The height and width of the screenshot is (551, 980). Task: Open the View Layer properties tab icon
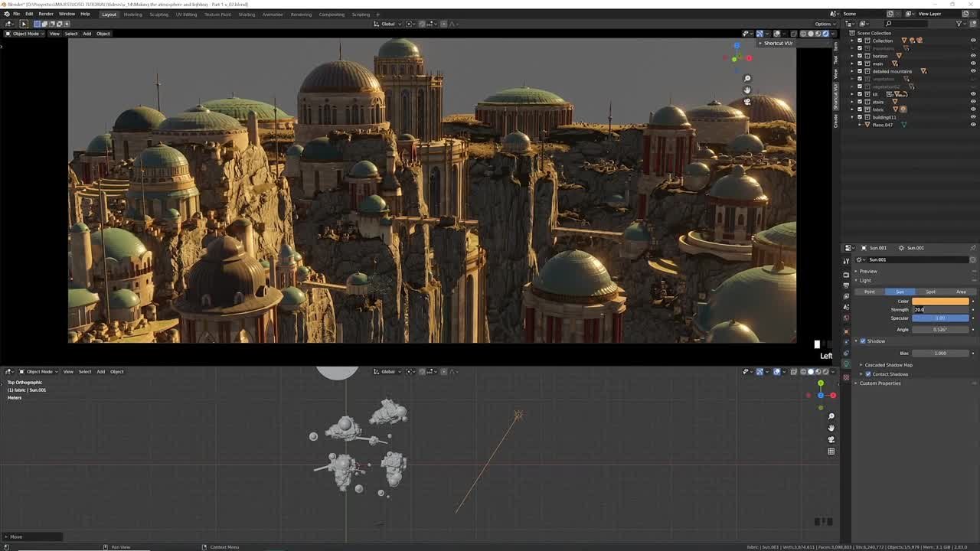846,295
